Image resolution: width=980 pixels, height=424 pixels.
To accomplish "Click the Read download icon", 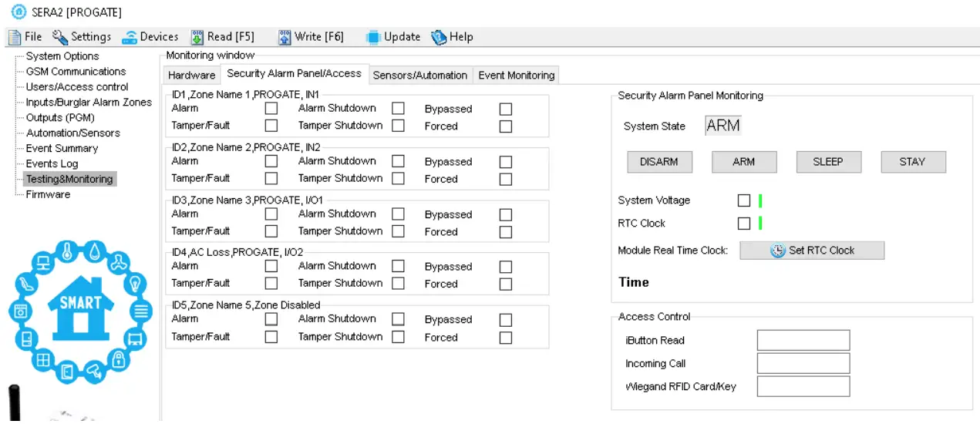I will (x=197, y=37).
